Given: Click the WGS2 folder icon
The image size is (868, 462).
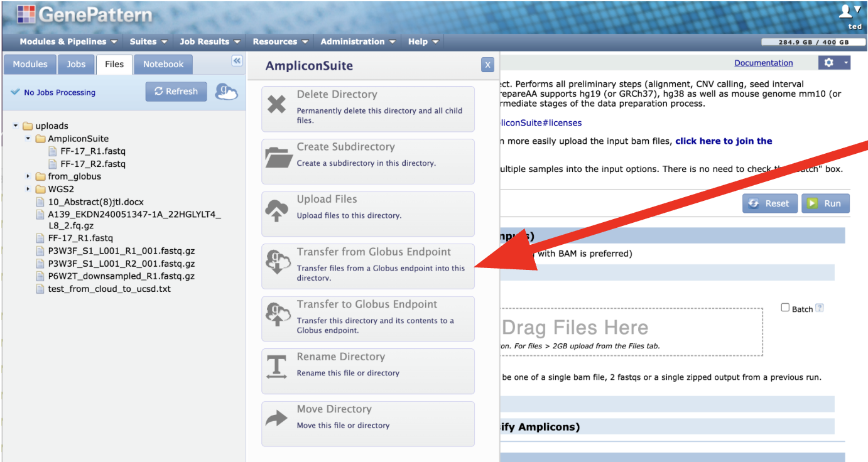Looking at the screenshot, I should tap(40, 189).
